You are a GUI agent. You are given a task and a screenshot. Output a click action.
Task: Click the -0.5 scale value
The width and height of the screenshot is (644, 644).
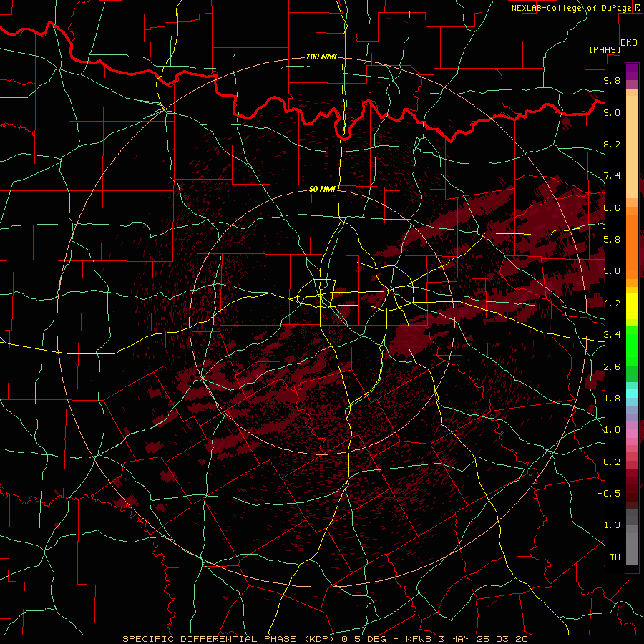[x=609, y=494]
